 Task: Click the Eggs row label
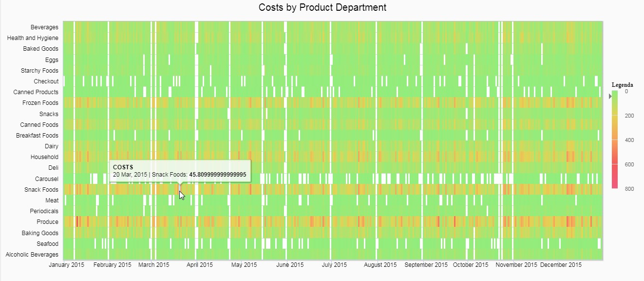pyautogui.click(x=52, y=60)
